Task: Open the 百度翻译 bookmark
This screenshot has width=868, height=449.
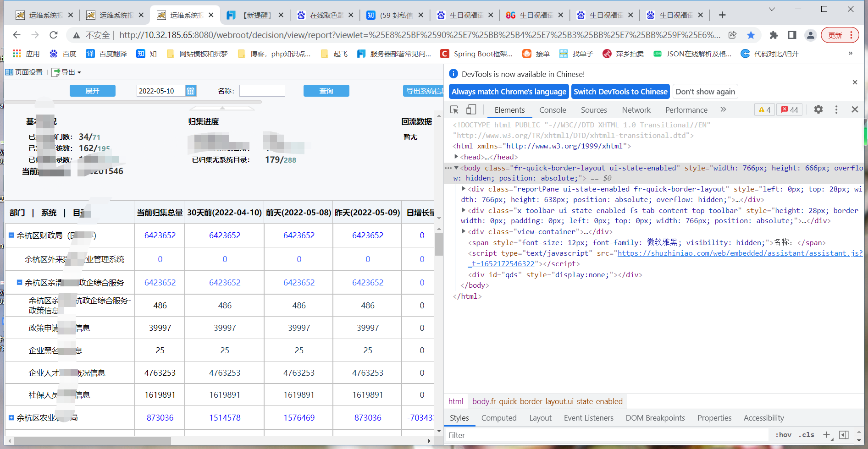Action: 106,54
